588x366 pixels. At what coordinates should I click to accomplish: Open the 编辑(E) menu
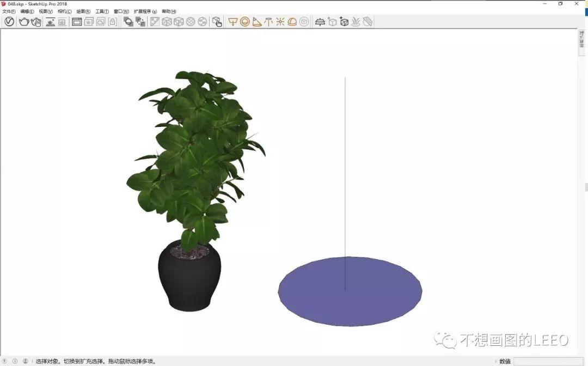[27, 11]
